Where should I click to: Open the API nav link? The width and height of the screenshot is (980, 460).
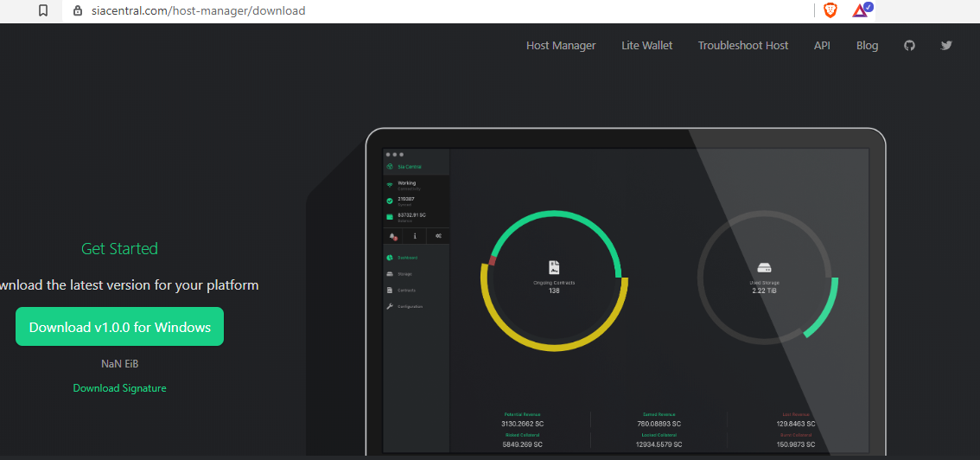pos(822,46)
